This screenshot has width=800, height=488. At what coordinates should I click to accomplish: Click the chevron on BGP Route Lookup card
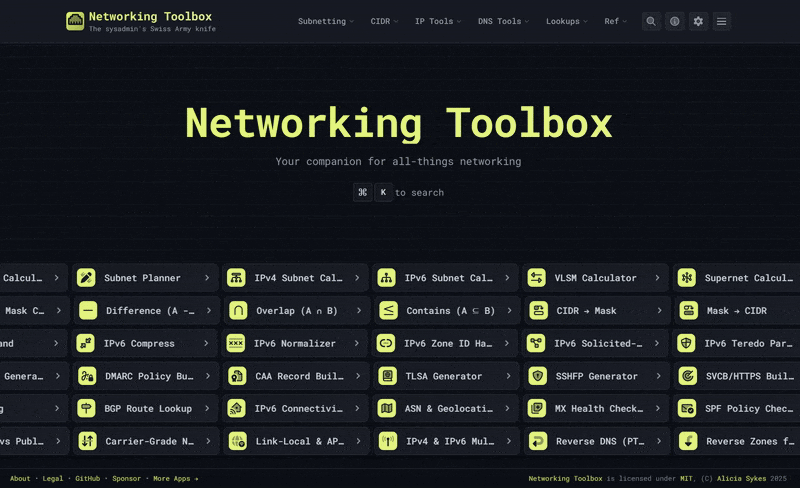tap(207, 408)
